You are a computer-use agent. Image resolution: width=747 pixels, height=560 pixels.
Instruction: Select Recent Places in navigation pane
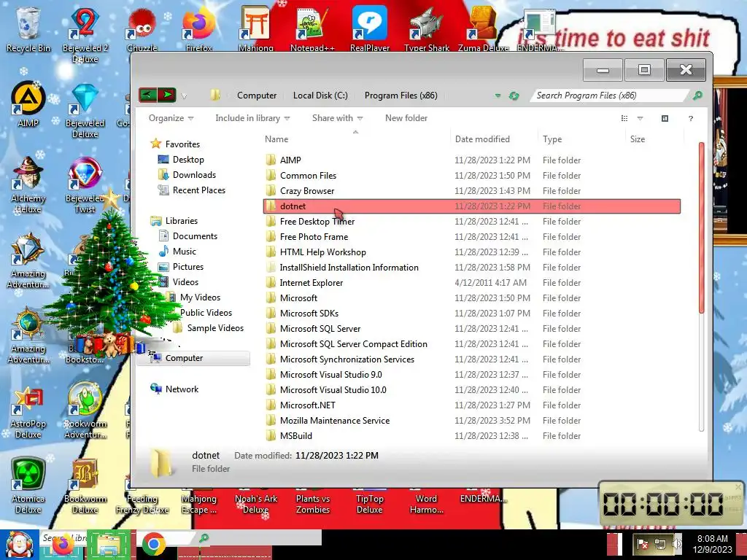(198, 190)
